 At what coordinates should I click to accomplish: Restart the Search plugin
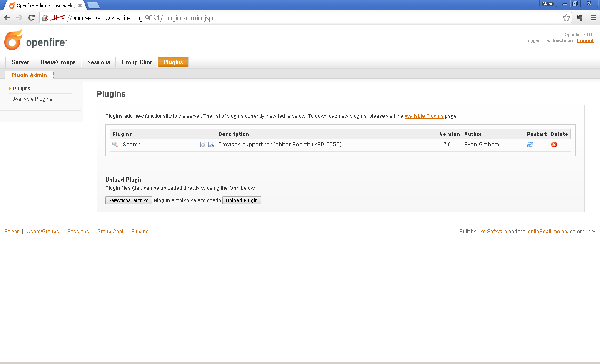[530, 145]
